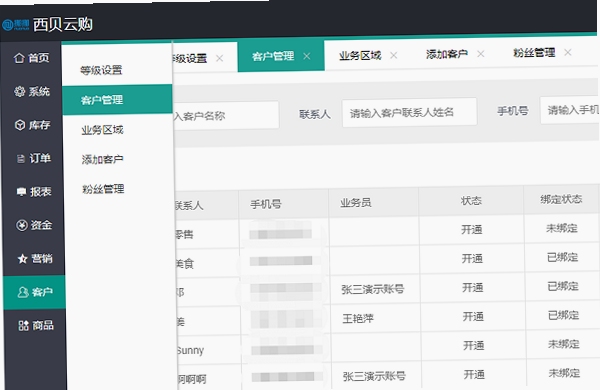This screenshot has width=600, height=390.
Task: Click 开通 status in the Sunny row
Action: [x=474, y=346]
